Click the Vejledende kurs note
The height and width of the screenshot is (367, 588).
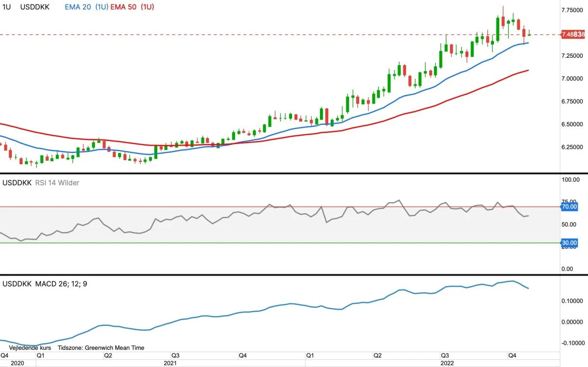(30, 348)
